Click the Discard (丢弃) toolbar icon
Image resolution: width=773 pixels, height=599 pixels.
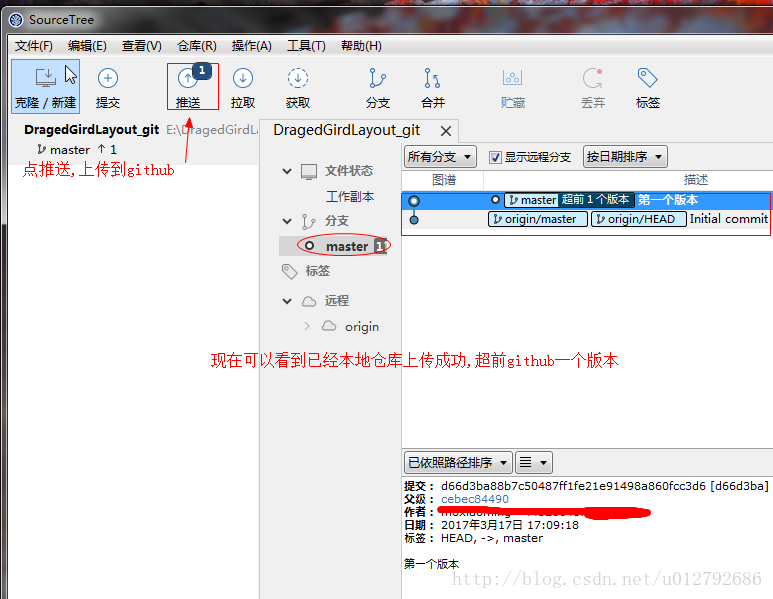(x=593, y=78)
